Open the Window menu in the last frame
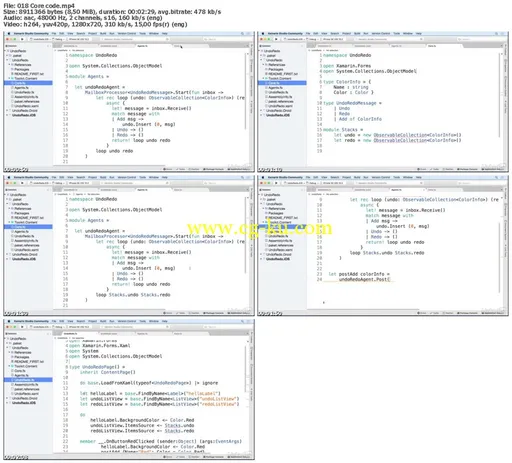Image resolution: width=512 pixels, height=463 pixels. 154,321
